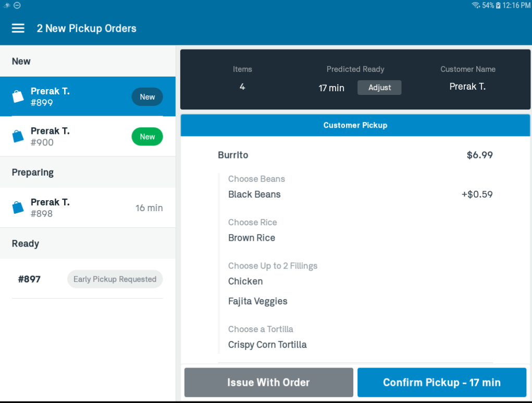Select the bag icon beside order #900
The height and width of the screenshot is (403, 532).
17,136
